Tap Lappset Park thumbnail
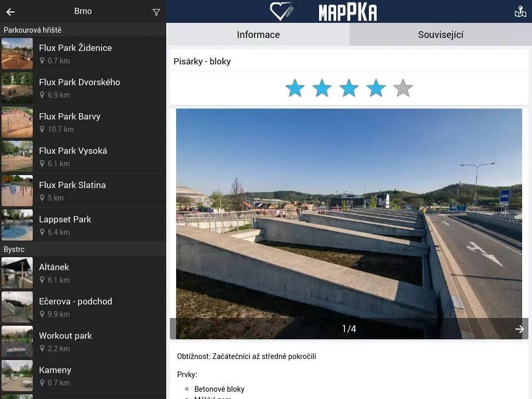The image size is (532, 399). (17, 225)
